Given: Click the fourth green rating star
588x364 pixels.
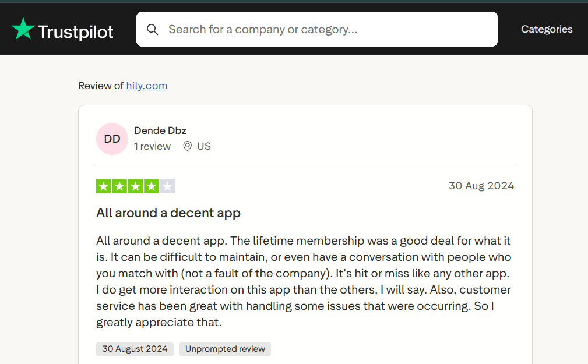Looking at the screenshot, I should [152, 186].
